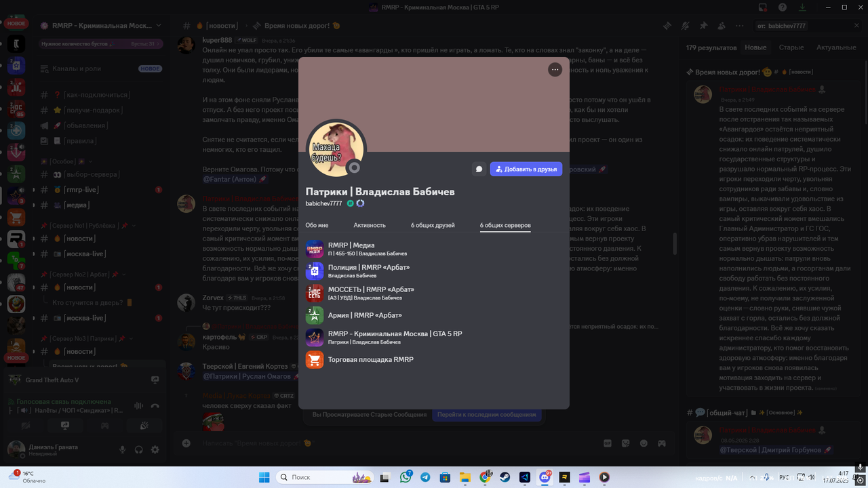This screenshot has width=868, height=488.
Task: Open the profile more options (three dots) menu
Action: click(x=555, y=69)
